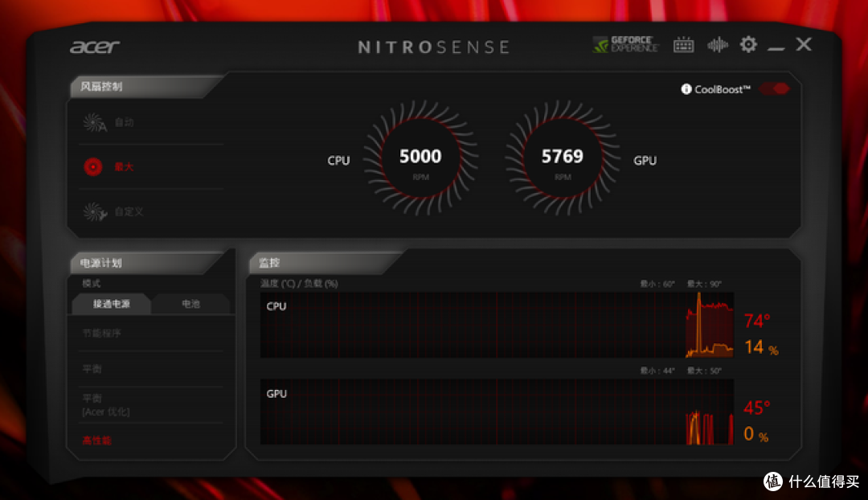Screen dimensions: 868x500
Task: Click the GPU temperature load graph
Action: pos(497,412)
